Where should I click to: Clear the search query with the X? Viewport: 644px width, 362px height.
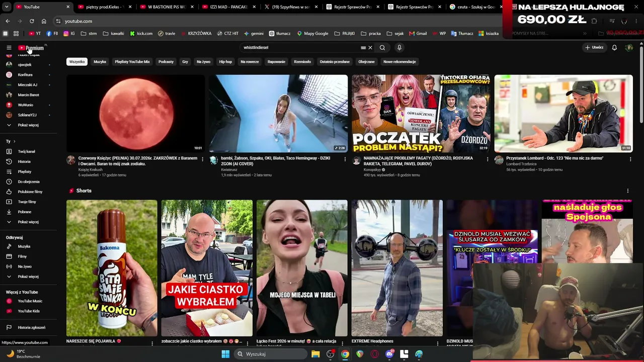tap(370, 48)
